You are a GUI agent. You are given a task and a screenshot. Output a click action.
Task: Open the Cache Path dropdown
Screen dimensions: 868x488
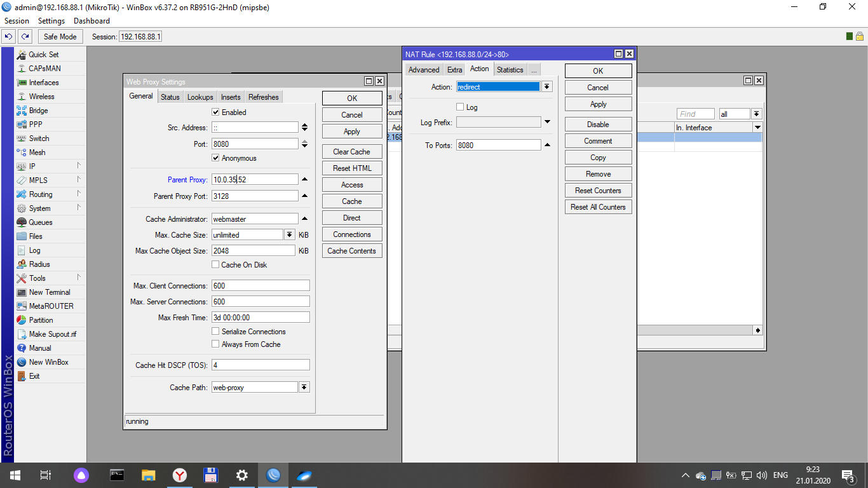coord(304,388)
